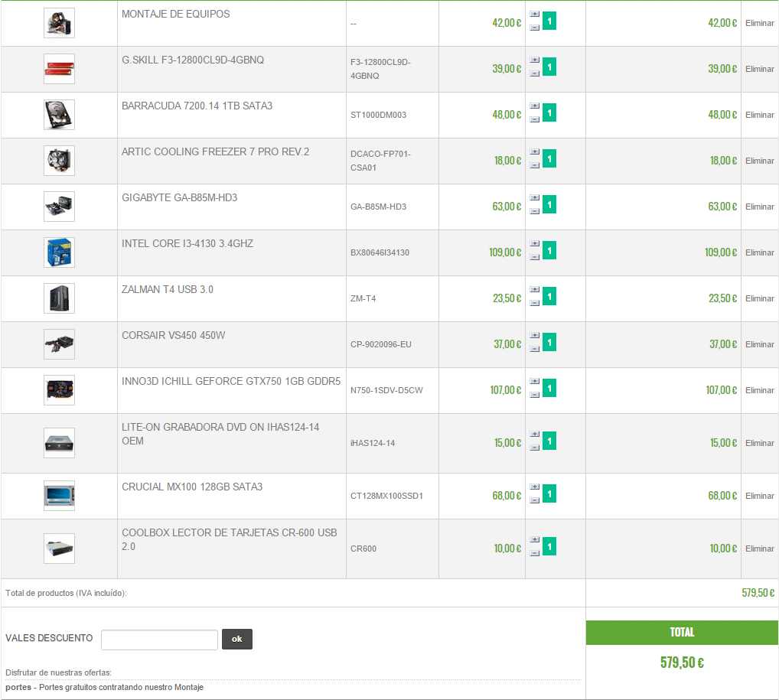This screenshot has height=700, width=779.
Task: Open product name INTEL CORE I3-4130 3.4GHZ
Action: pos(187,243)
